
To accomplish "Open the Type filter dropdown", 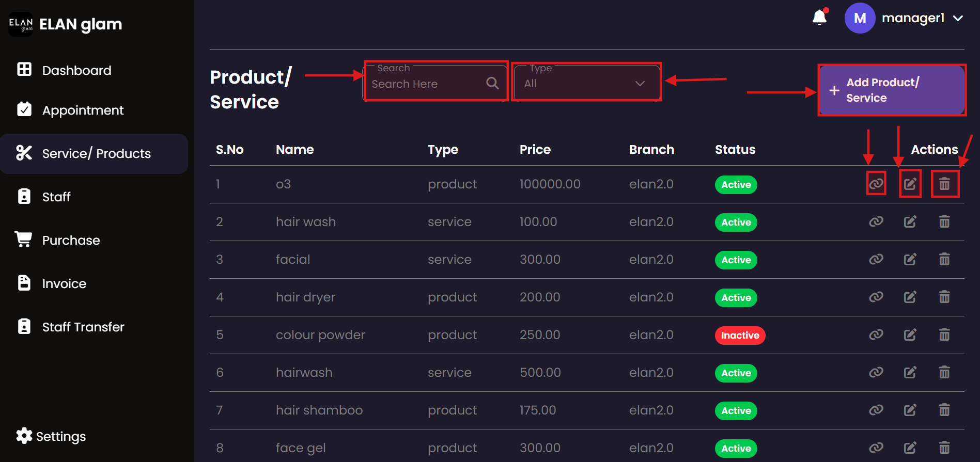I will [x=586, y=84].
